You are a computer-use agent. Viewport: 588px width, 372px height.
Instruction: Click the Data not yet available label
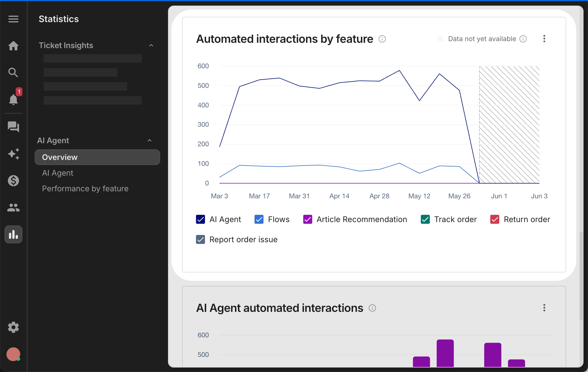tap(482, 39)
